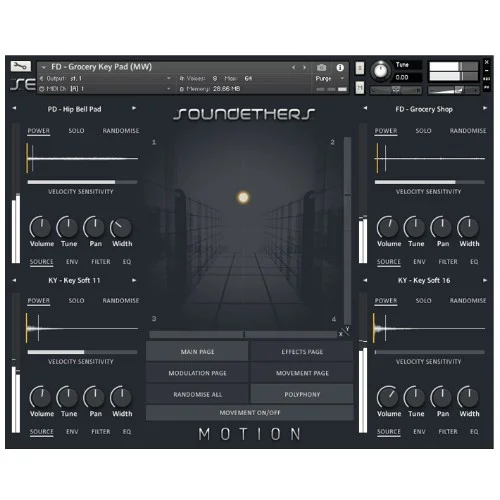This screenshot has width=500, height=500.
Task: Click Volume knob of PD - Hip Bell Pad
Action: click(x=41, y=227)
